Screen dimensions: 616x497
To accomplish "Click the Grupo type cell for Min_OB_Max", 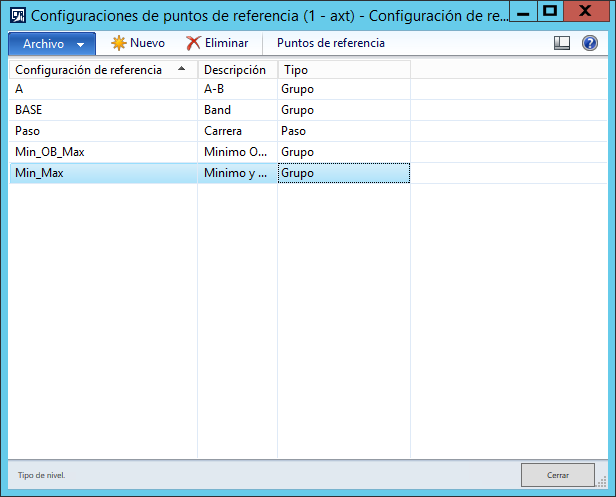I will 344,152.
